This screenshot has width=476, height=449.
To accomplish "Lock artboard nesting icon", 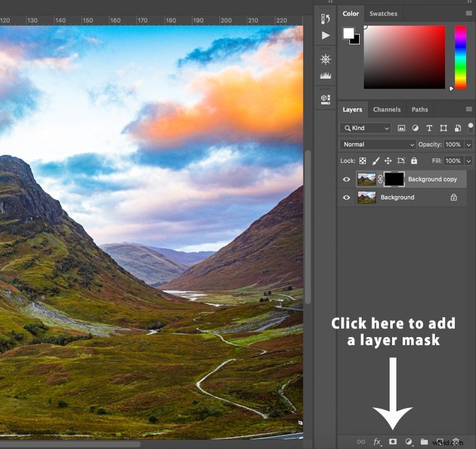I will point(401,160).
